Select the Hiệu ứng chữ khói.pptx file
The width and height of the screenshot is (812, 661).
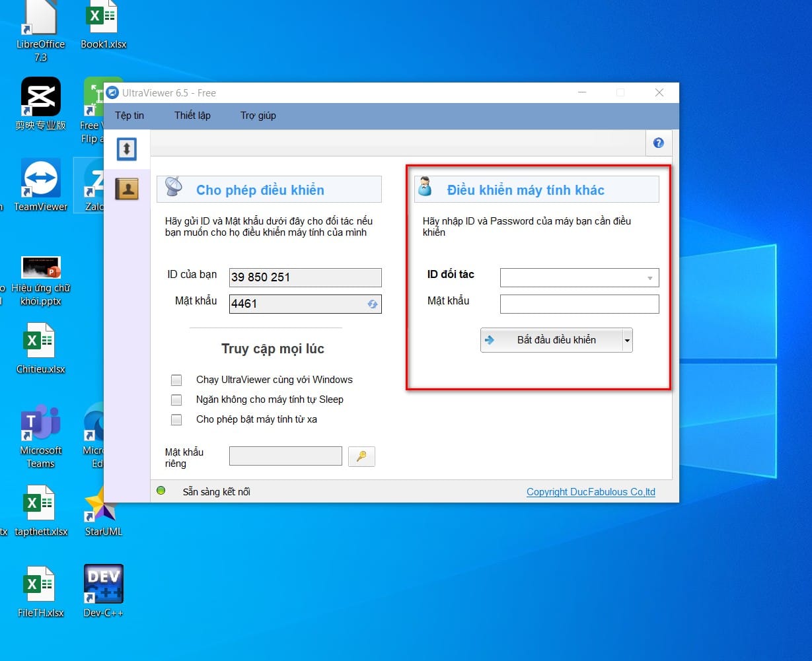click(x=41, y=281)
